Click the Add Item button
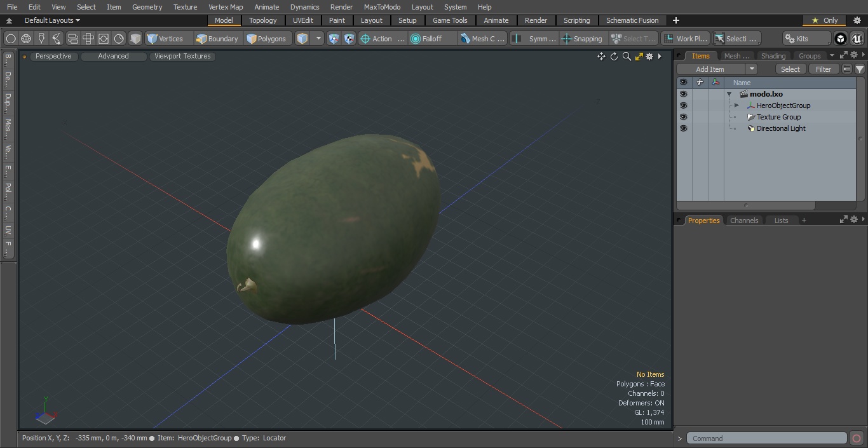Image resolution: width=868 pixels, height=448 pixels. pos(710,69)
